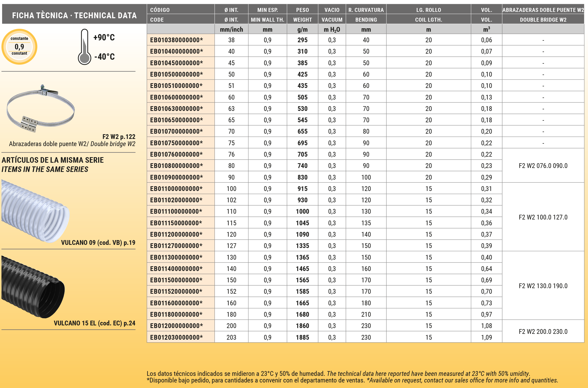The image size is (588, 388).
Task: Click the PESO weight column header
Action: 302,10
